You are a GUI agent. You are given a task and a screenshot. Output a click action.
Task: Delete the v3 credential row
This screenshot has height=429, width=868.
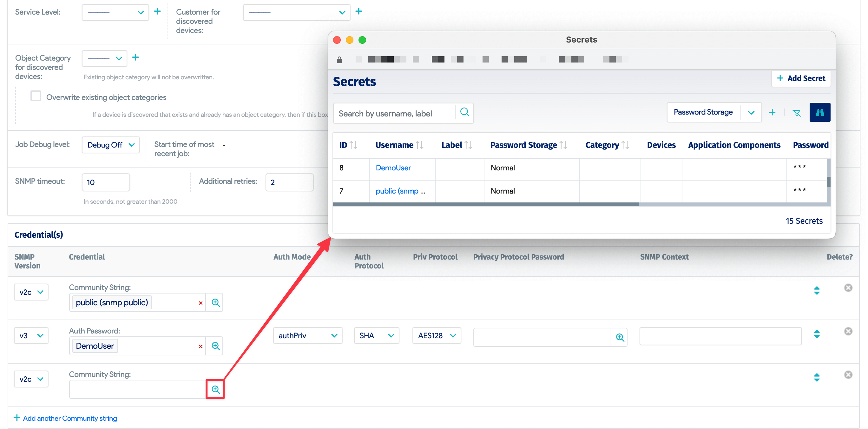click(848, 331)
